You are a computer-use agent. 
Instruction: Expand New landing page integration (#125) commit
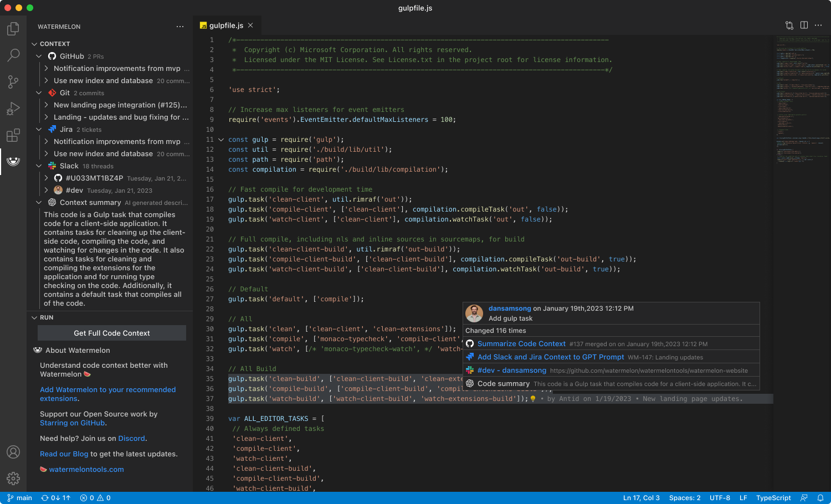(x=47, y=105)
